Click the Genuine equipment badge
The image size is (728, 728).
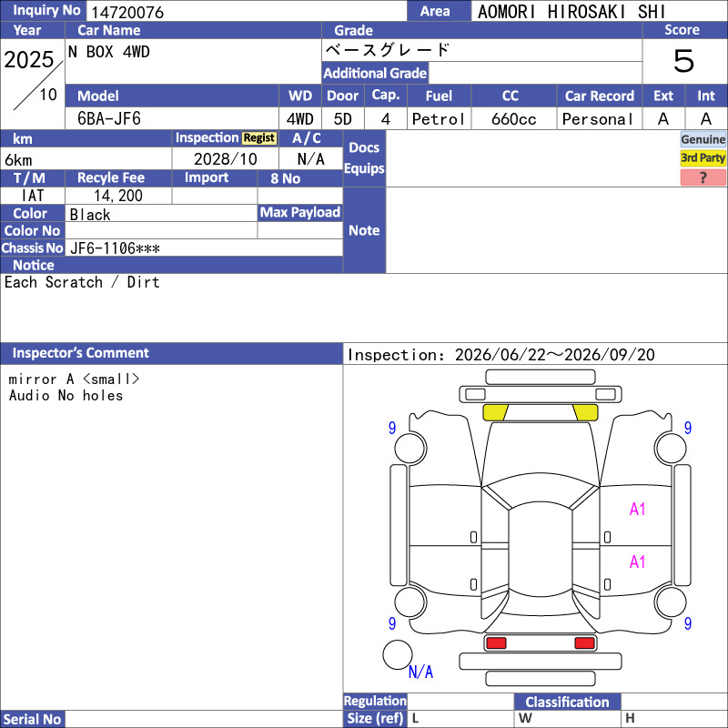(x=703, y=139)
